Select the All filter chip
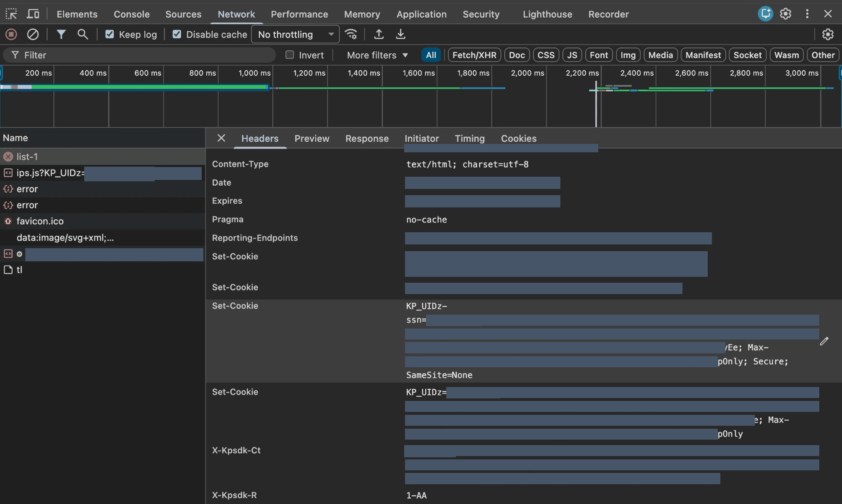The image size is (842, 504). point(431,55)
